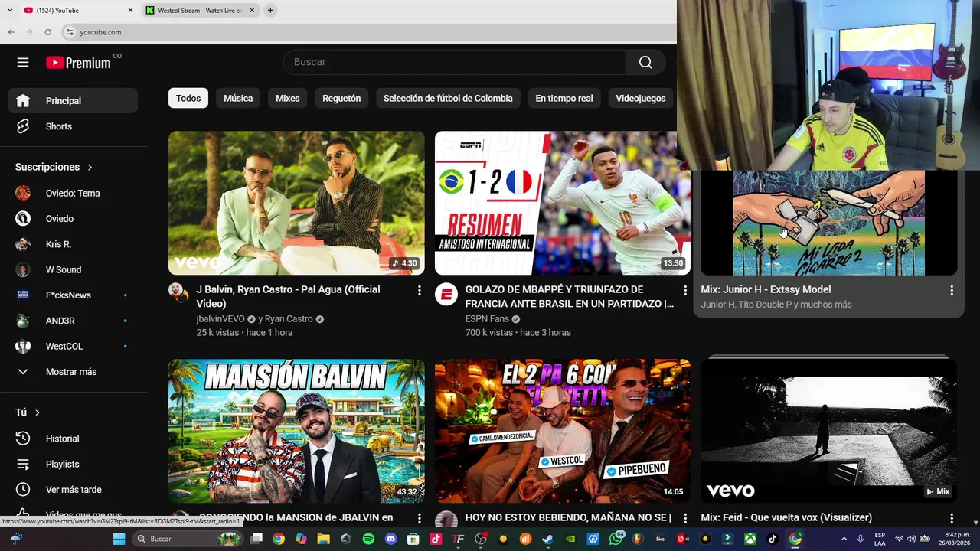Expand Mostrar más subscriptions
The width and height of the screenshot is (980, 551).
(73, 371)
